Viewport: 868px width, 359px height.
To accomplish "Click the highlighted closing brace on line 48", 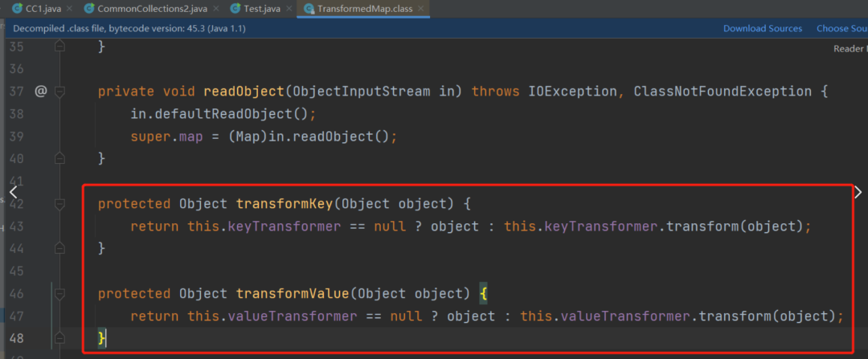I will [x=101, y=338].
